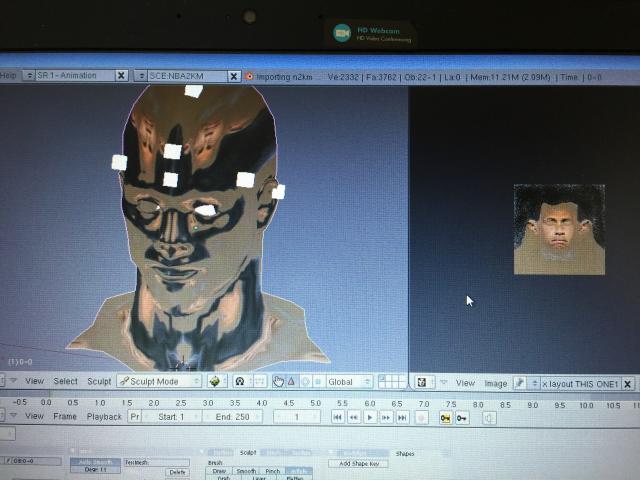Screen dimensions: 640x480
Task: Open the Global orientation dropdown
Action: tap(349, 382)
